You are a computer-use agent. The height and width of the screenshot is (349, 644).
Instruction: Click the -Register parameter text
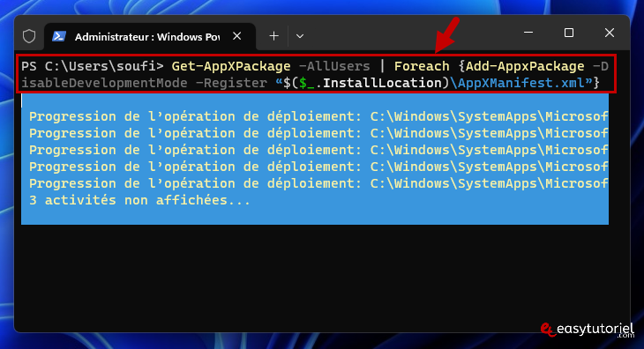pos(231,83)
